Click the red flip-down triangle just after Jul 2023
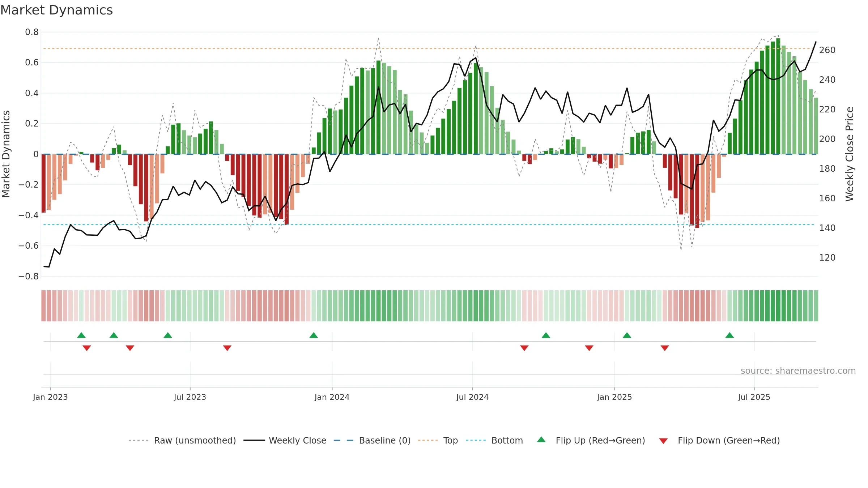This screenshot has height=488, width=868. point(227,348)
